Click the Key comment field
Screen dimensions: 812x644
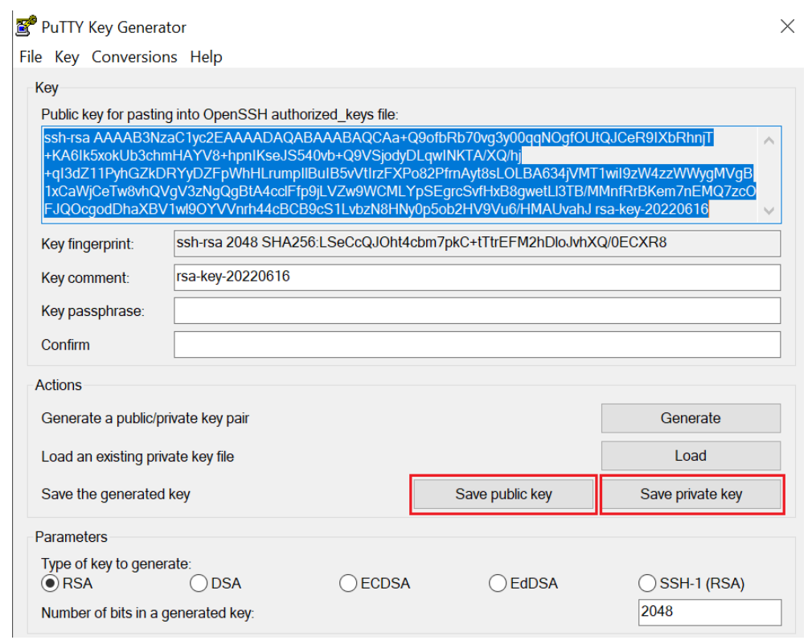tap(477, 277)
